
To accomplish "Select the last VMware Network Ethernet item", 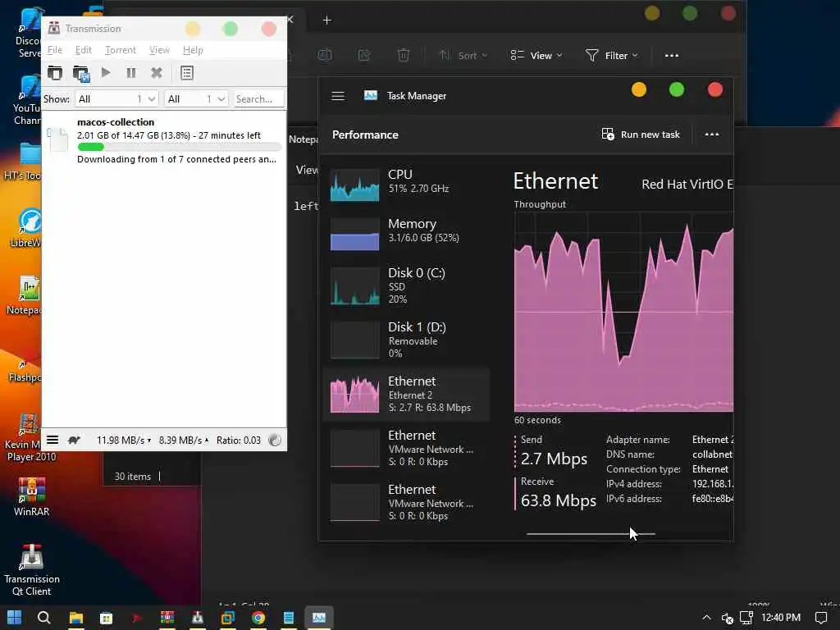I will (x=407, y=502).
